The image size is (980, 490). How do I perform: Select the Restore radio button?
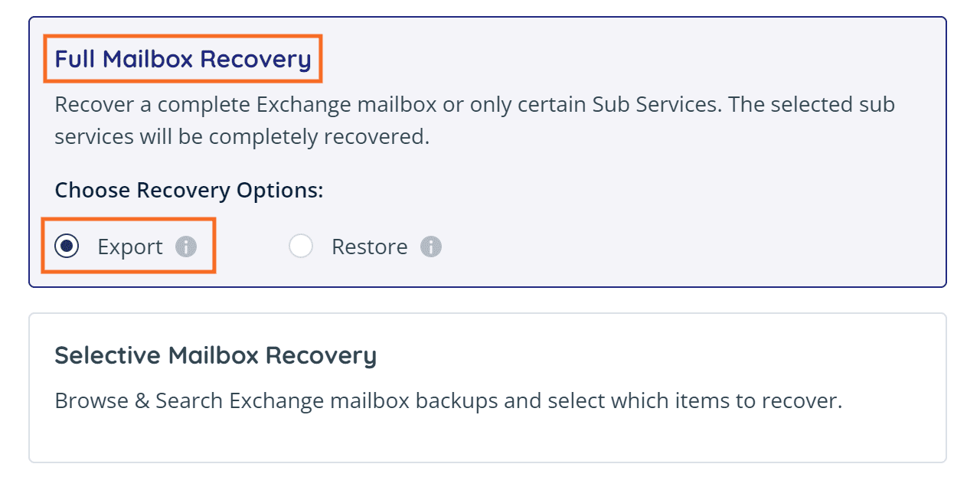(x=301, y=247)
